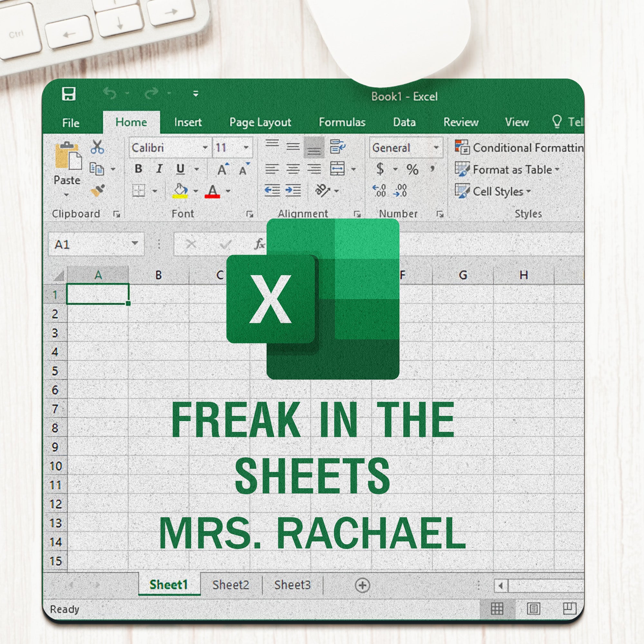
Task: Switch to the Insert tab
Action: 188,122
